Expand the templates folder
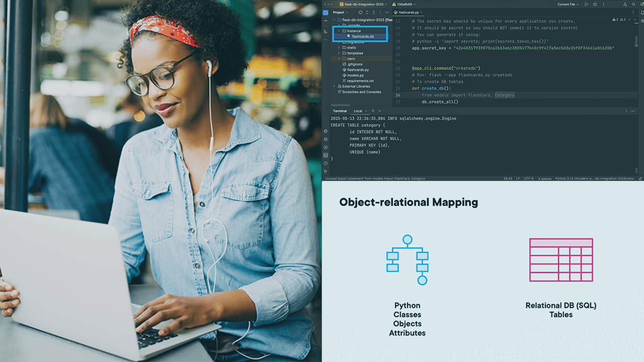The image size is (644, 362). (339, 53)
